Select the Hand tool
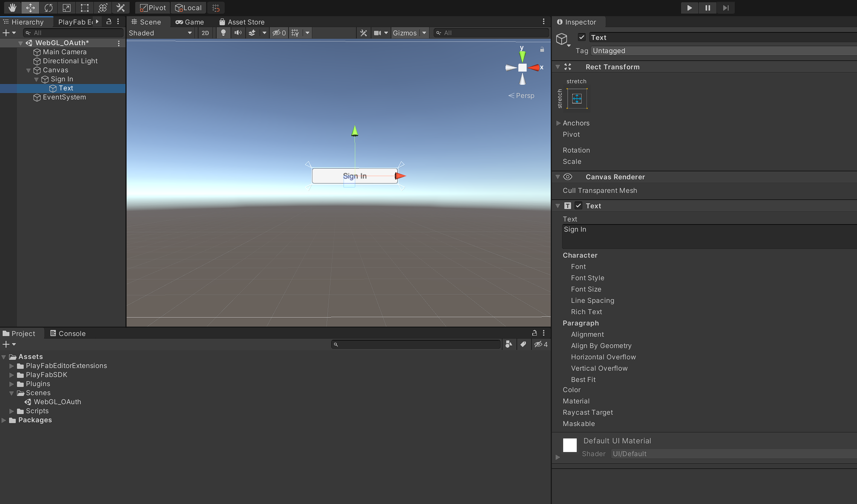Viewport: 857px width, 504px height. (x=12, y=8)
